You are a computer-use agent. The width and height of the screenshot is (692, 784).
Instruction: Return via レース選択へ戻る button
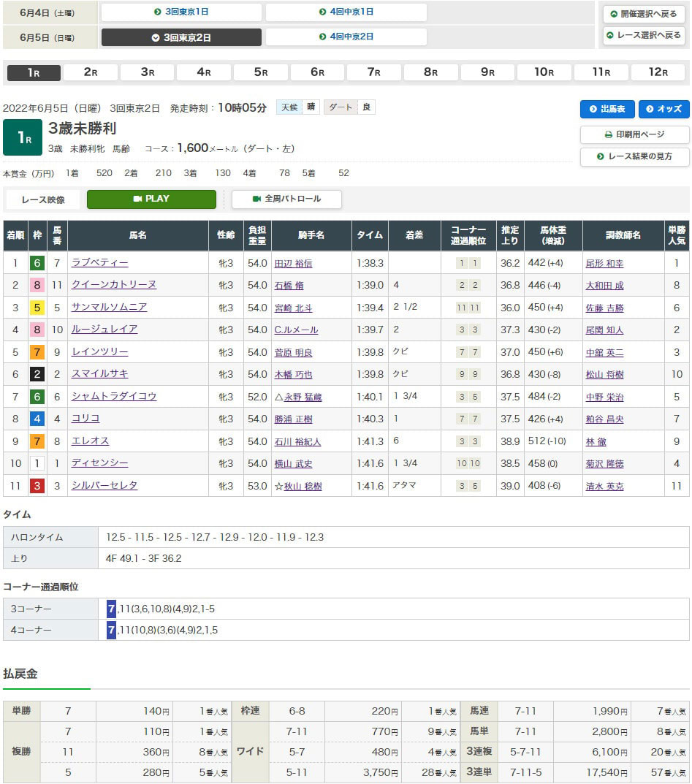pos(644,35)
